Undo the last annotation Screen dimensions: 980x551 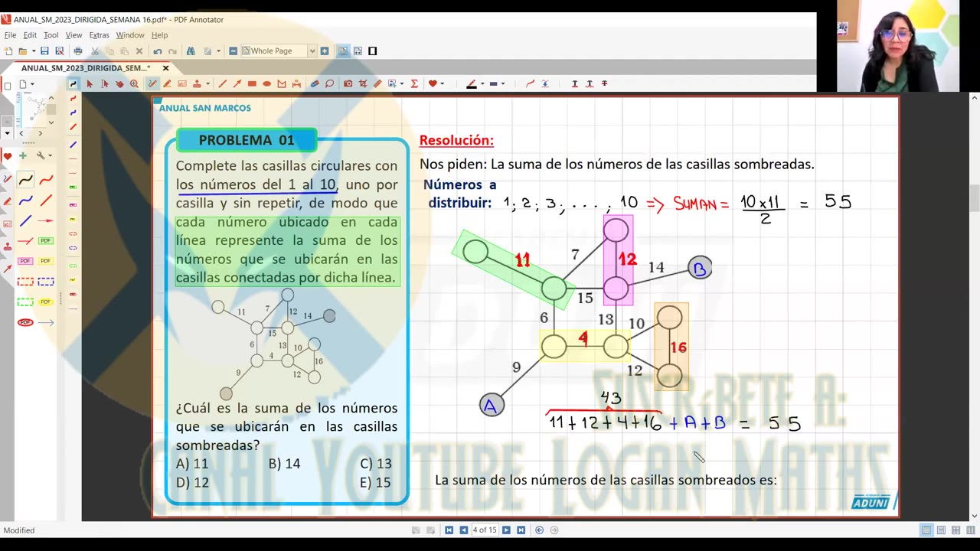[158, 51]
